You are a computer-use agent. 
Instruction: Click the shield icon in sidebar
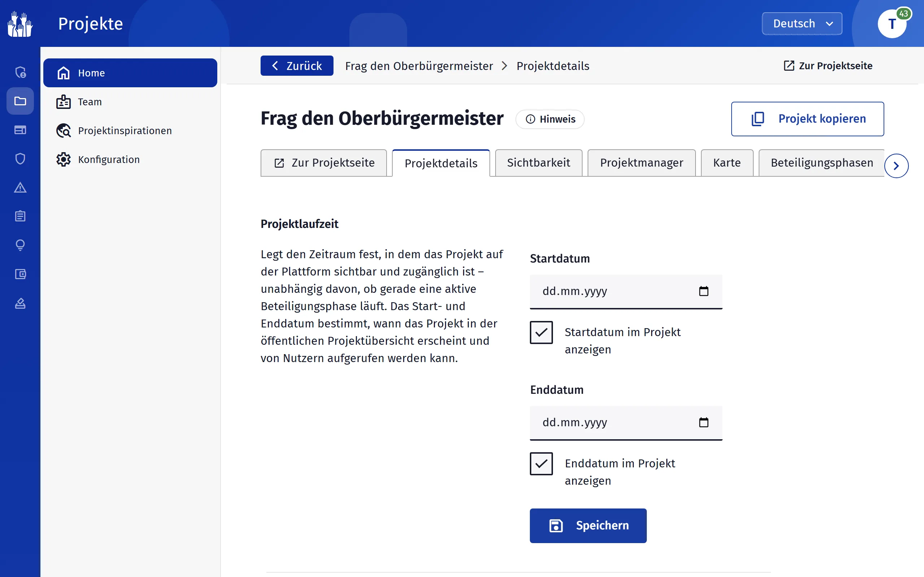20,159
